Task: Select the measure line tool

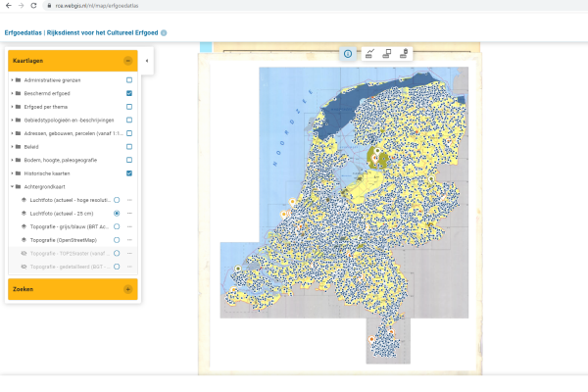Action: point(368,54)
